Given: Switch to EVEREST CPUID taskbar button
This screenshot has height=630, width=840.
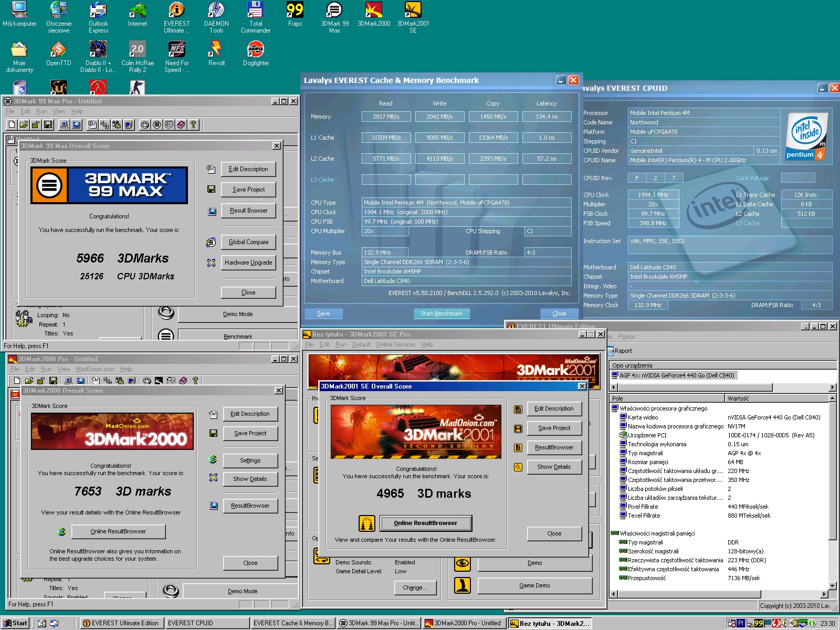Looking at the screenshot, I should [207, 623].
